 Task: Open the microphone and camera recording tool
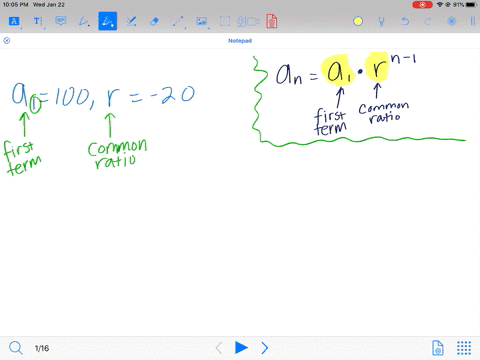pos(248,21)
